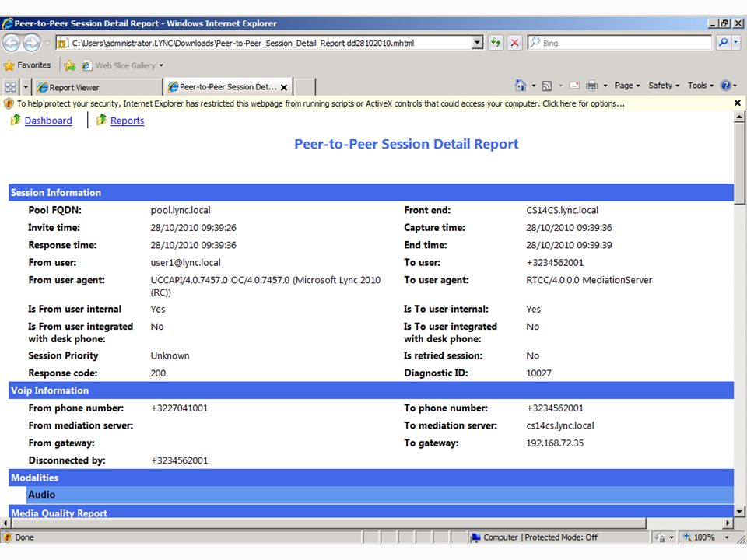The height and width of the screenshot is (560, 747).
Task: Click the zoom magnifier icon in status bar
Action: [x=687, y=537]
